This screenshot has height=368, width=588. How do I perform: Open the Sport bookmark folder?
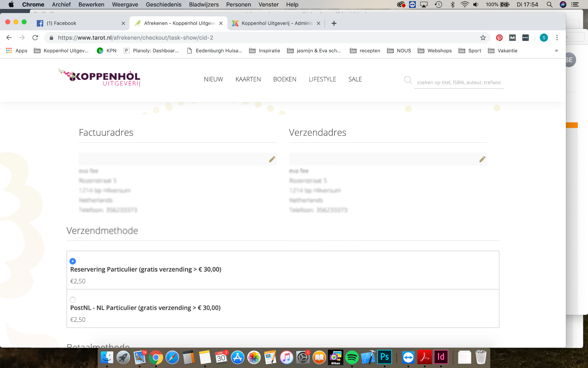470,51
